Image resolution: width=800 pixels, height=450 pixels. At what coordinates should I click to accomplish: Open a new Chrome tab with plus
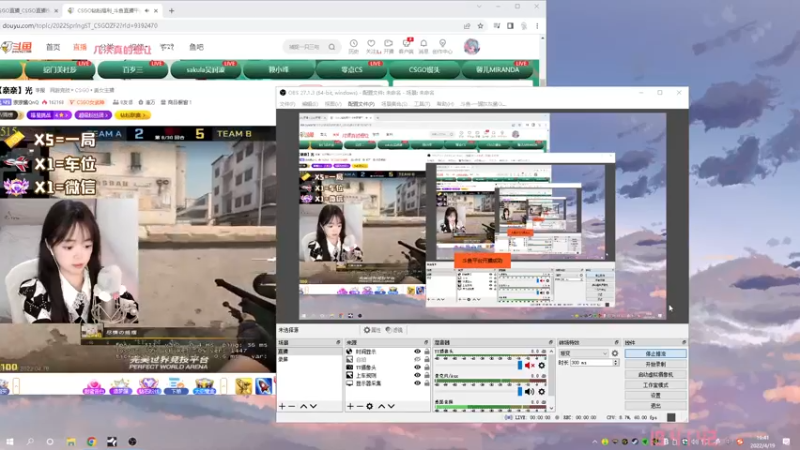pos(171,10)
